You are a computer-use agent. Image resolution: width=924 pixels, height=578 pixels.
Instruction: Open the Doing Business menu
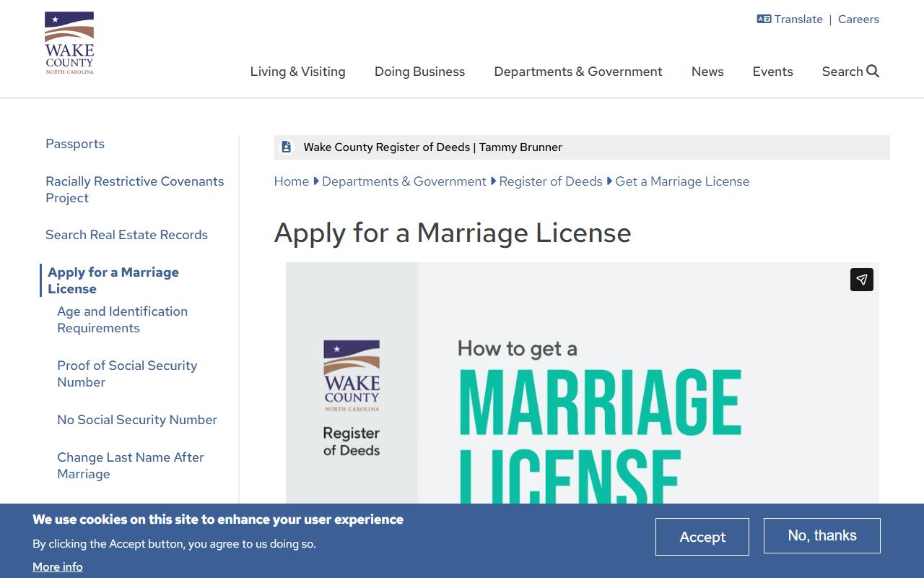(419, 72)
